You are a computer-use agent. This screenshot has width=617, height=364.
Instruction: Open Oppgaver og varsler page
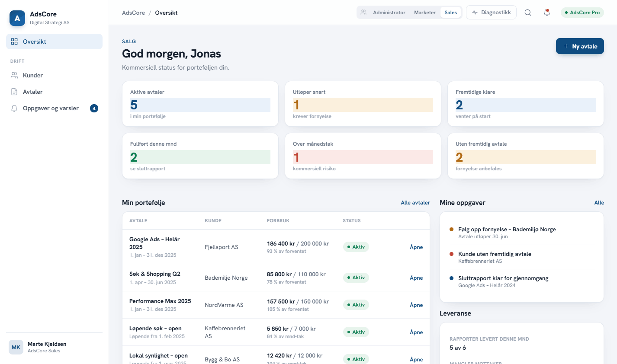pyautogui.click(x=54, y=108)
